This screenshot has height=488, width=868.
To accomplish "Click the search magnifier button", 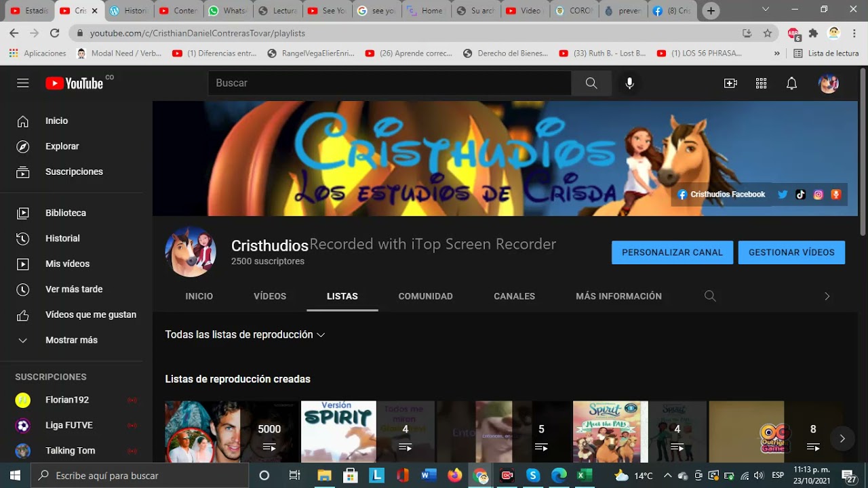I will click(591, 83).
